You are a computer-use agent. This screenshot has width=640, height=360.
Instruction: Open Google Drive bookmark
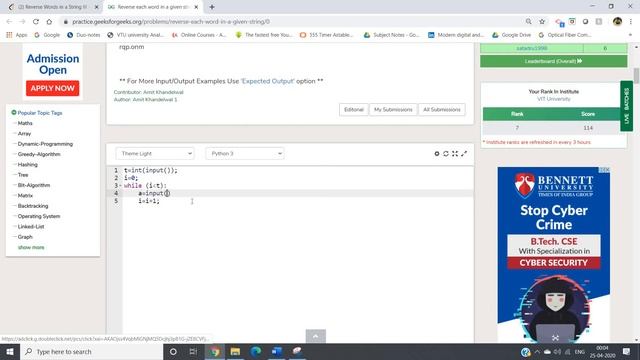tap(512, 35)
